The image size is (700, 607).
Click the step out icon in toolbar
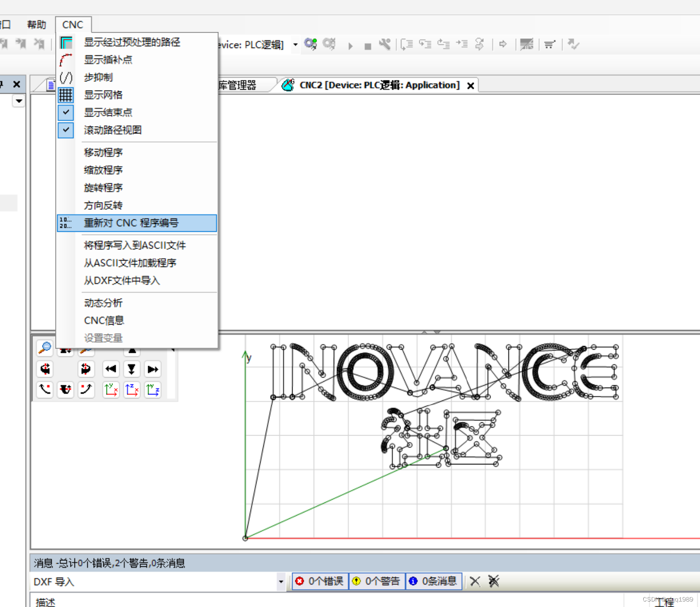[444, 44]
